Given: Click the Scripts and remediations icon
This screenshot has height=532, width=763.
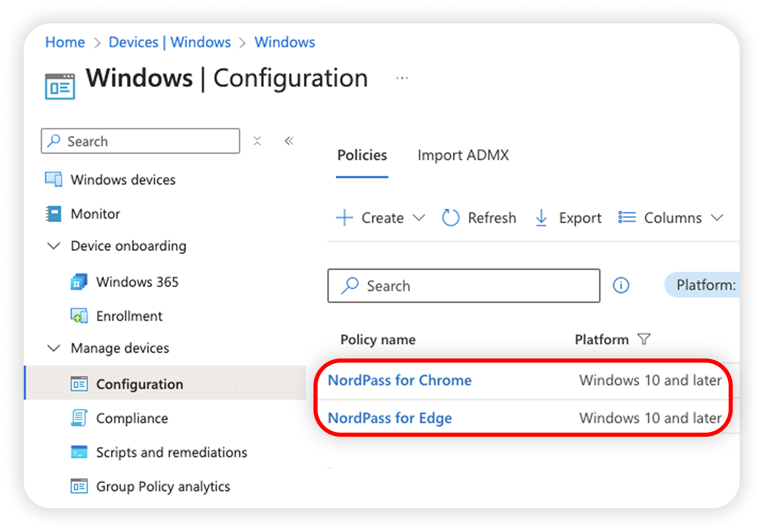Looking at the screenshot, I should coord(79,452).
